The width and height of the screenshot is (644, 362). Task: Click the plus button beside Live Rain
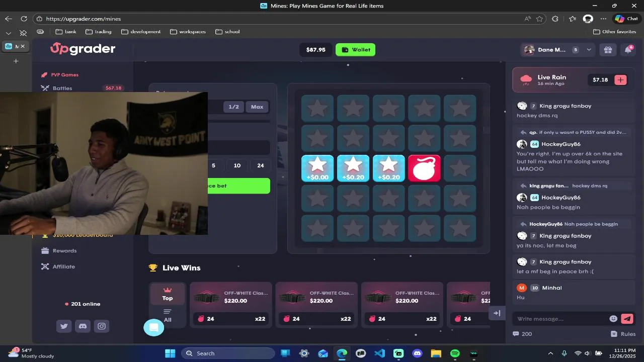(620, 80)
